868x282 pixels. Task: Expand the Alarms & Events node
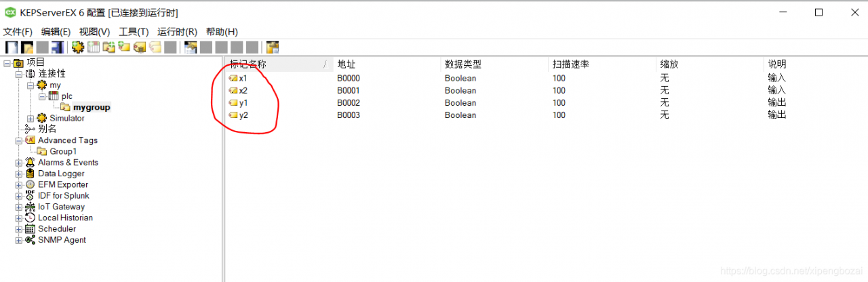pos(19,163)
